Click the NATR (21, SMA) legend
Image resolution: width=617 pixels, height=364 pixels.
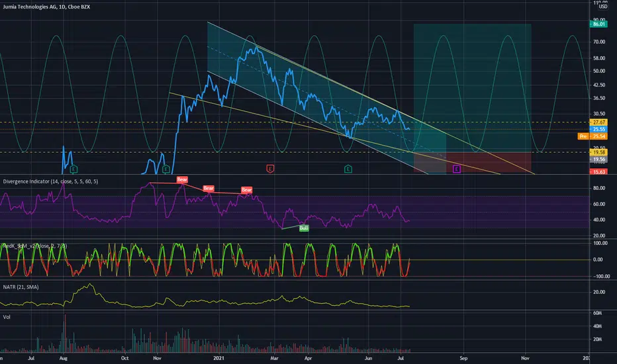coord(21,287)
